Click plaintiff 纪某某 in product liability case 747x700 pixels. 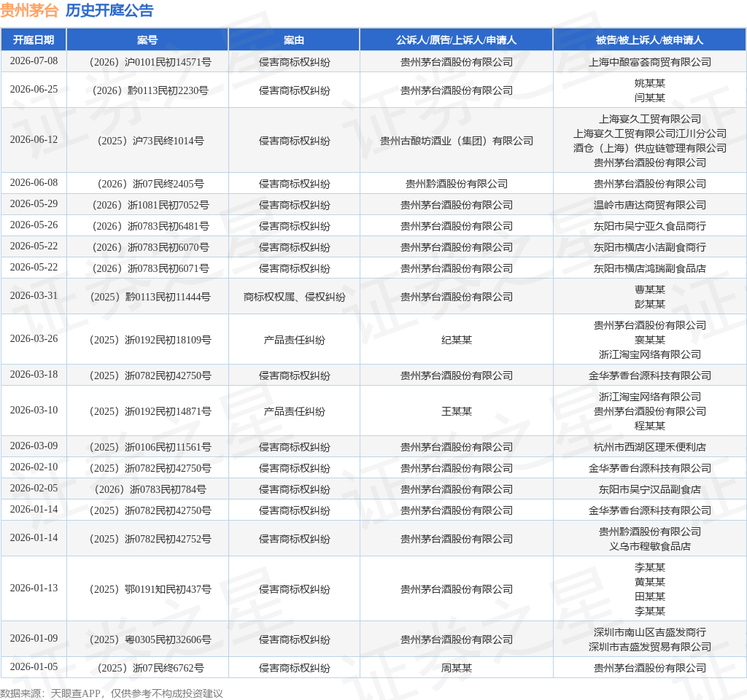(457, 340)
